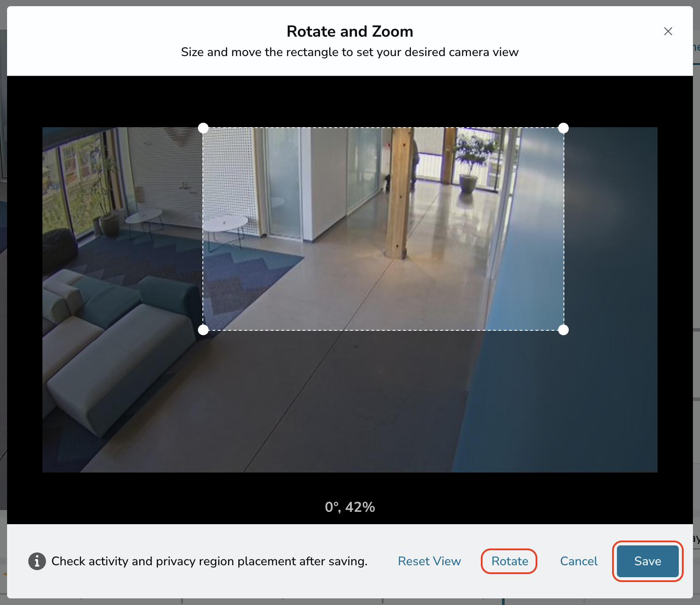Viewport: 700px width, 605px height.
Task: Click the rotation and zoom readout 0°, 42%
Action: tap(350, 507)
